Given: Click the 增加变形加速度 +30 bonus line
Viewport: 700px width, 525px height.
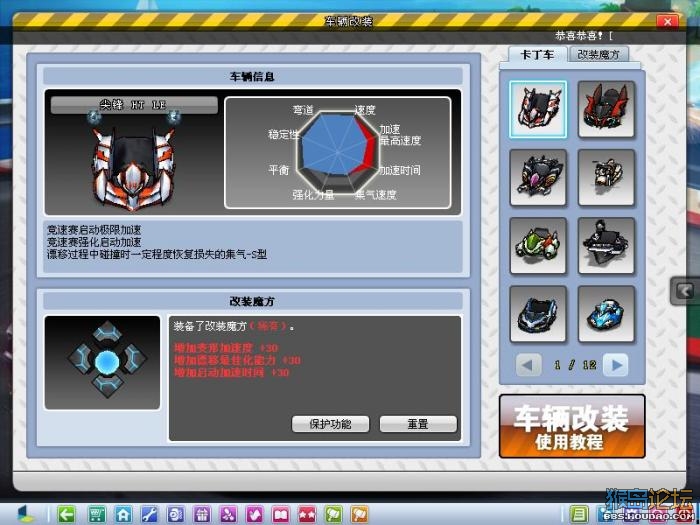Looking at the screenshot, I should pos(226,348).
